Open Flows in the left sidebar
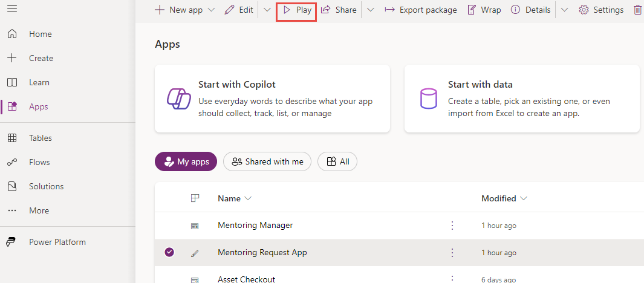This screenshot has height=283, width=644. pos(39,162)
